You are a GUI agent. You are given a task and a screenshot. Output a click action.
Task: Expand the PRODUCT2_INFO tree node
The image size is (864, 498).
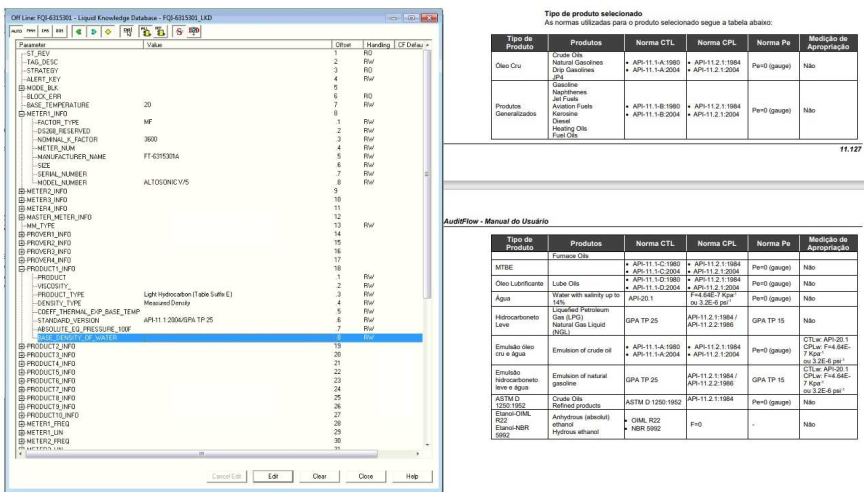[x=22, y=347]
